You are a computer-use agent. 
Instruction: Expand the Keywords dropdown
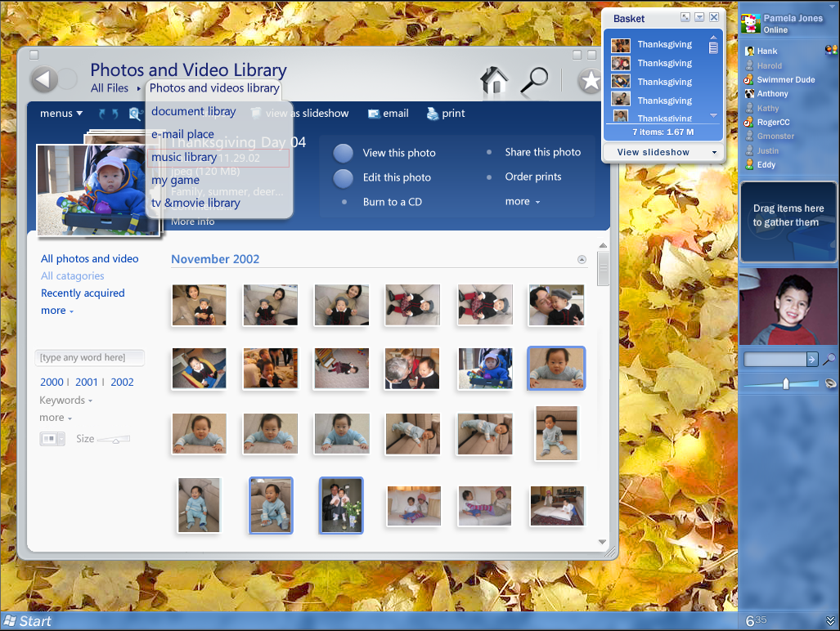[x=65, y=401]
